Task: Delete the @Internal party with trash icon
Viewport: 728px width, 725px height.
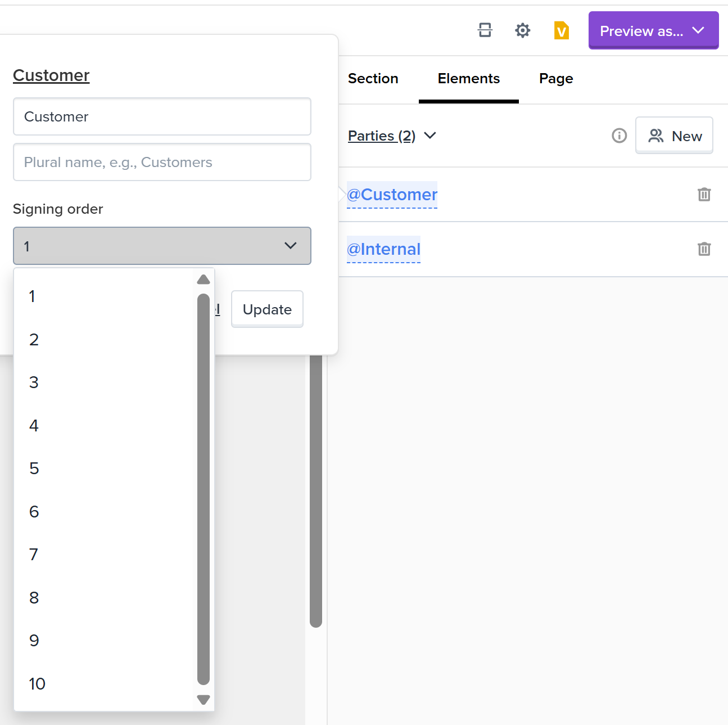Action: point(704,249)
